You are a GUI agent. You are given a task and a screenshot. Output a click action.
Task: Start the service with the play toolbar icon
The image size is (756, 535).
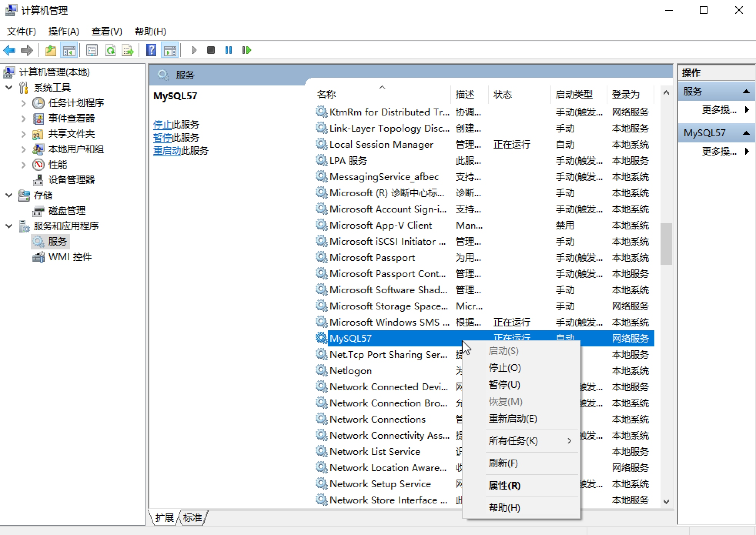[x=194, y=50]
